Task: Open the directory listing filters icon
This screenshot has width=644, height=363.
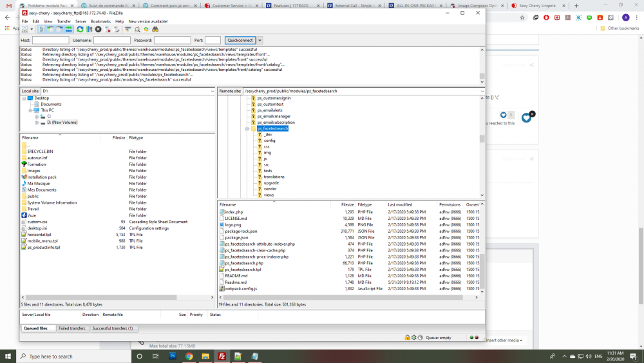Action: (128, 29)
